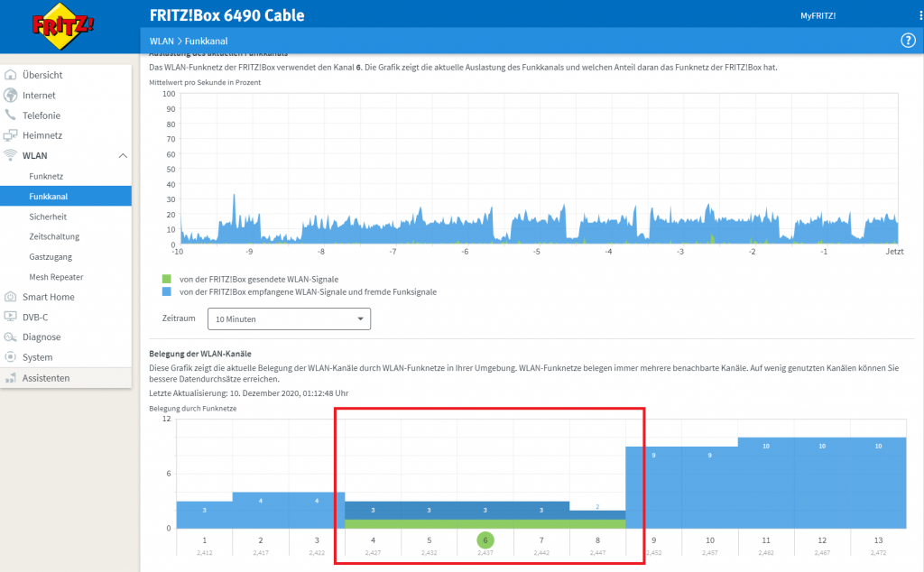The image size is (924, 572).
Task: Click channel 1 label in the chart
Action: click(x=205, y=540)
